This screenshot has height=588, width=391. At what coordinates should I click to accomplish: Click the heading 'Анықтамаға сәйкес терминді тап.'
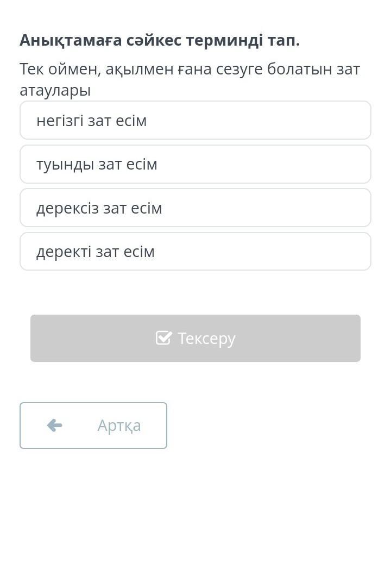160,40
